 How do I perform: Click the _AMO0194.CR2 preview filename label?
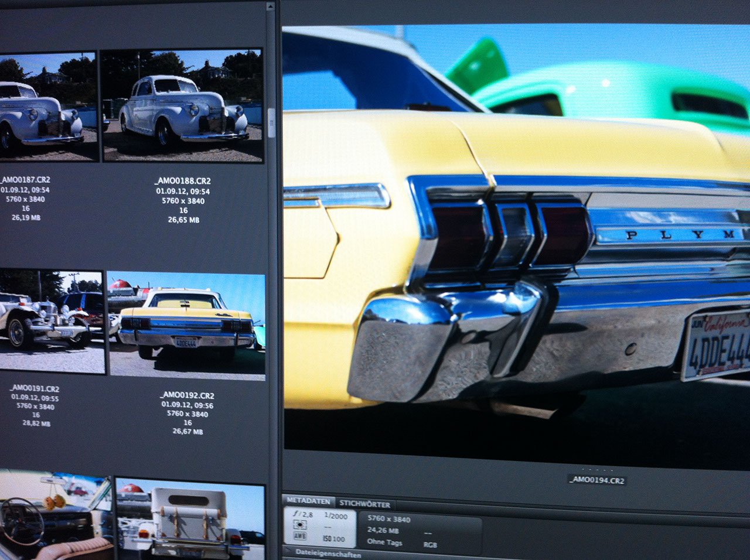click(597, 480)
